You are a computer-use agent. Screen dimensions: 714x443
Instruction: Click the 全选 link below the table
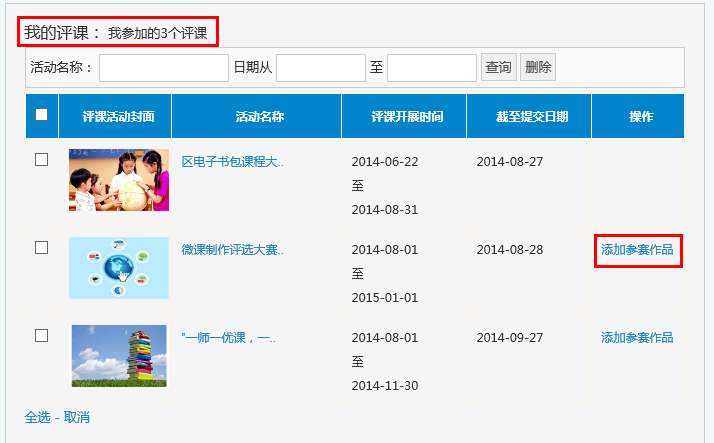[37, 417]
